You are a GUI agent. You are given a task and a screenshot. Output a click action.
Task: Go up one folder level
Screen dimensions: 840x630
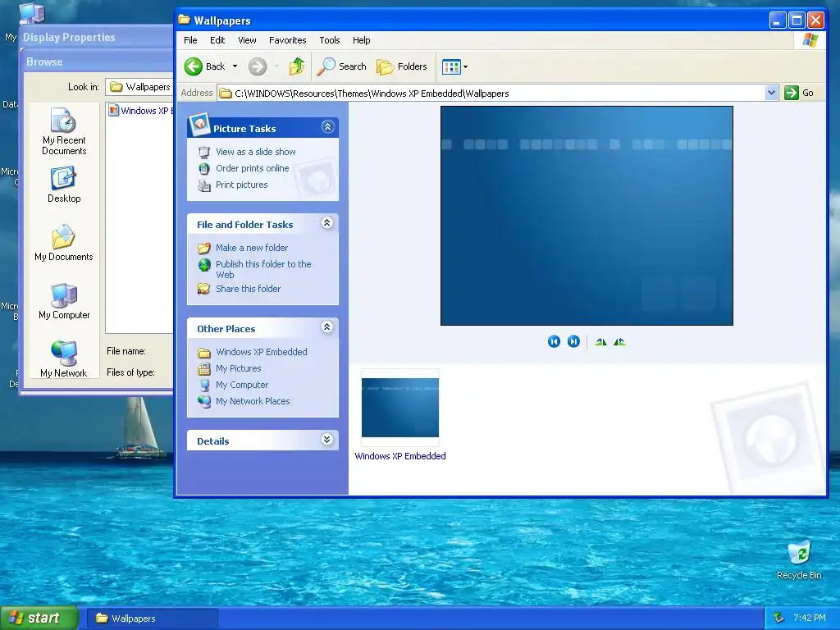[x=297, y=66]
